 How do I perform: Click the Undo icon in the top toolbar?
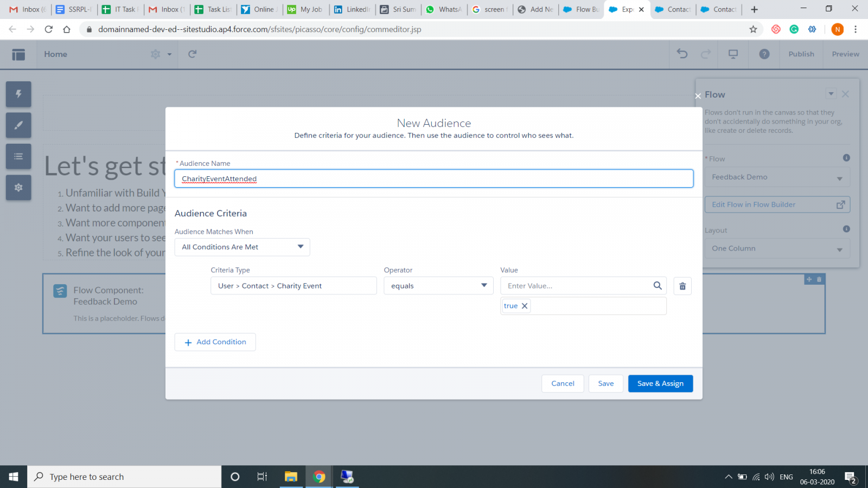click(681, 54)
